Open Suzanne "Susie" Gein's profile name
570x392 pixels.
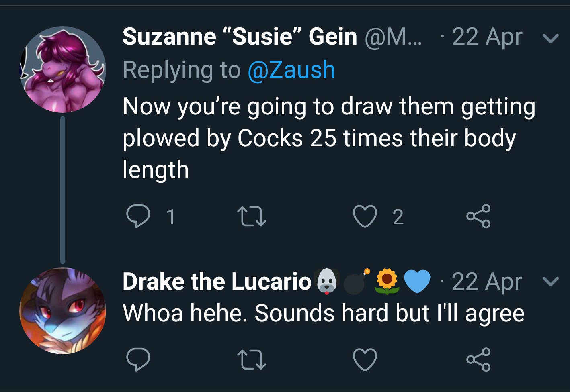pos(240,37)
